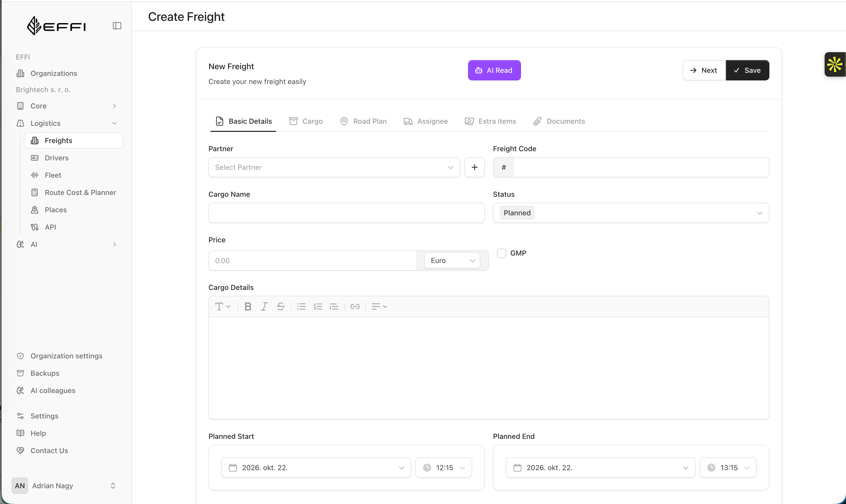Toggle strikethrough formatting in Cargo Details

pyautogui.click(x=280, y=307)
